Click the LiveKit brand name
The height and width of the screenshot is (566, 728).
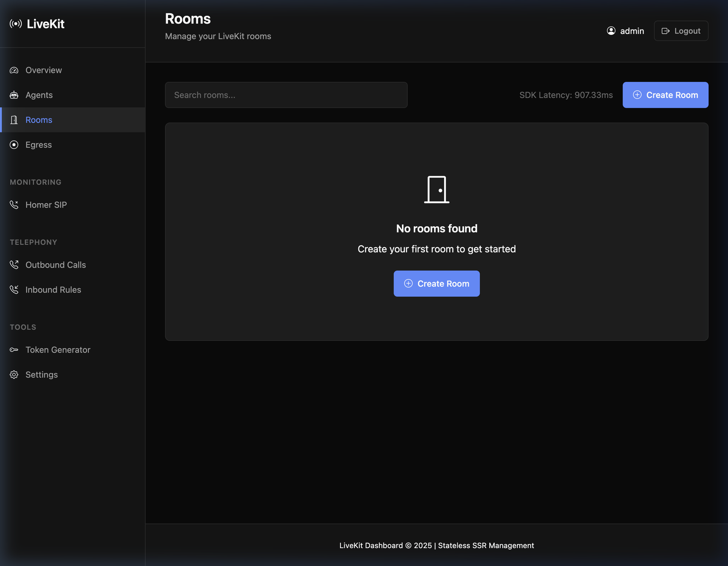pos(45,24)
